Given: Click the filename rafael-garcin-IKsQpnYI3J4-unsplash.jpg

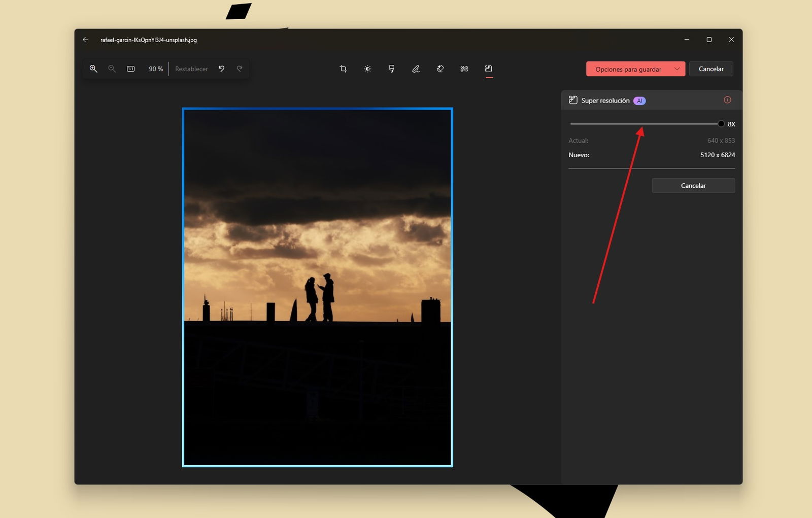Looking at the screenshot, I should [x=149, y=40].
